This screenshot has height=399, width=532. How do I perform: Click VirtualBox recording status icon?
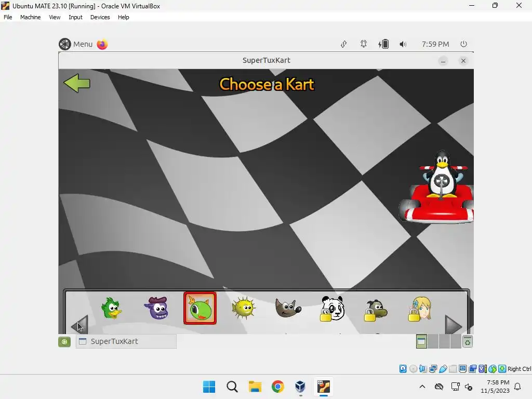pyautogui.click(x=472, y=369)
